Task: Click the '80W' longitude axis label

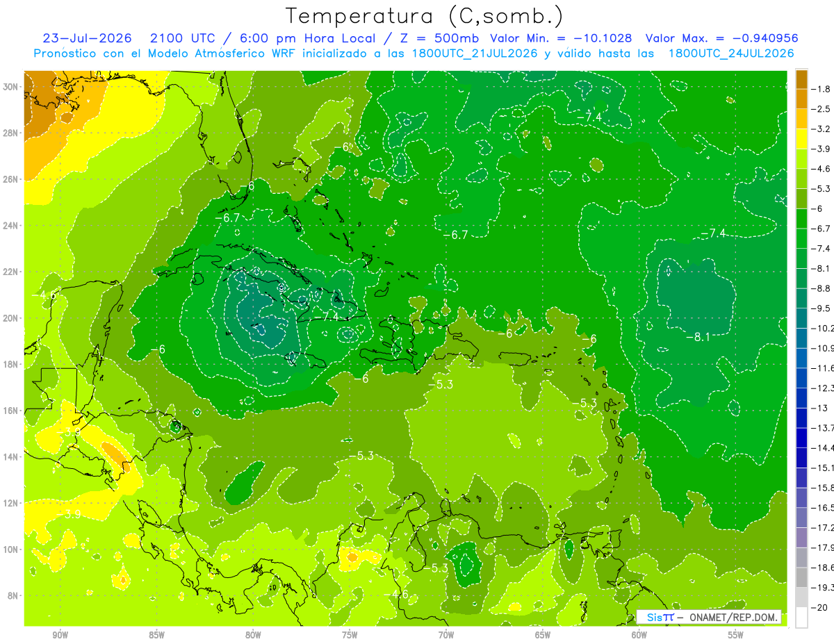Action: (253, 636)
